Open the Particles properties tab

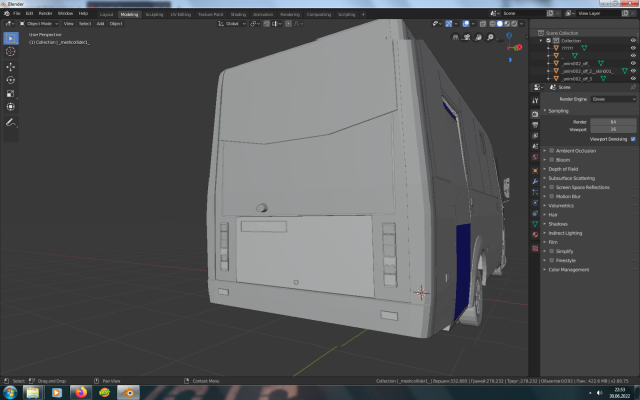pyautogui.click(x=535, y=192)
